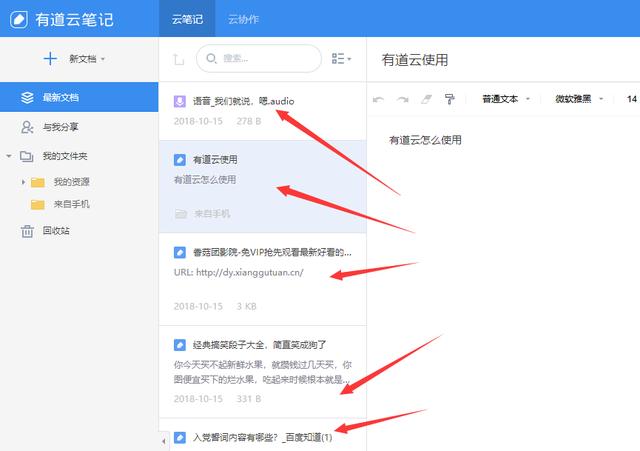
Task: Click the note body text 有道云怎么使用
Action: coord(425,140)
